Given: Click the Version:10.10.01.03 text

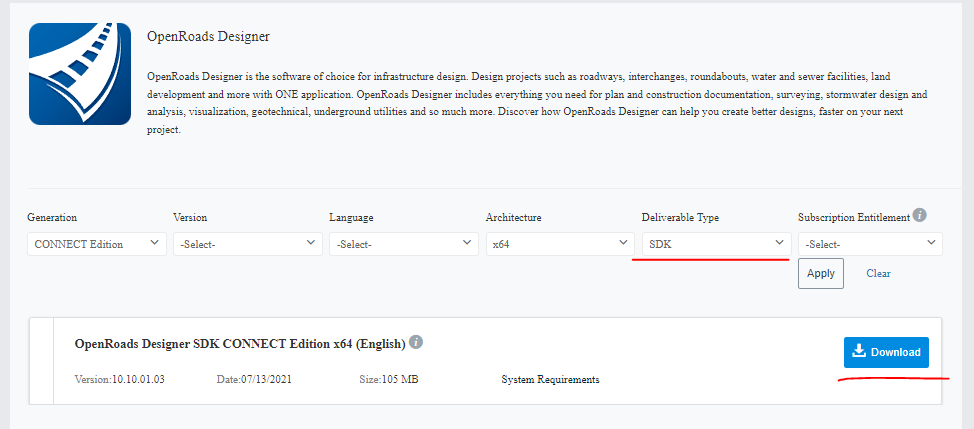Looking at the screenshot, I should 120,379.
